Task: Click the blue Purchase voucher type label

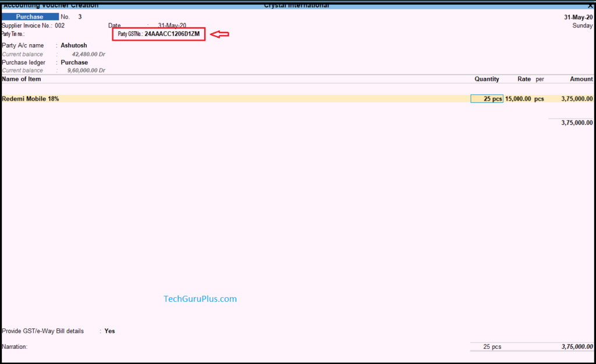Action: (x=30, y=17)
